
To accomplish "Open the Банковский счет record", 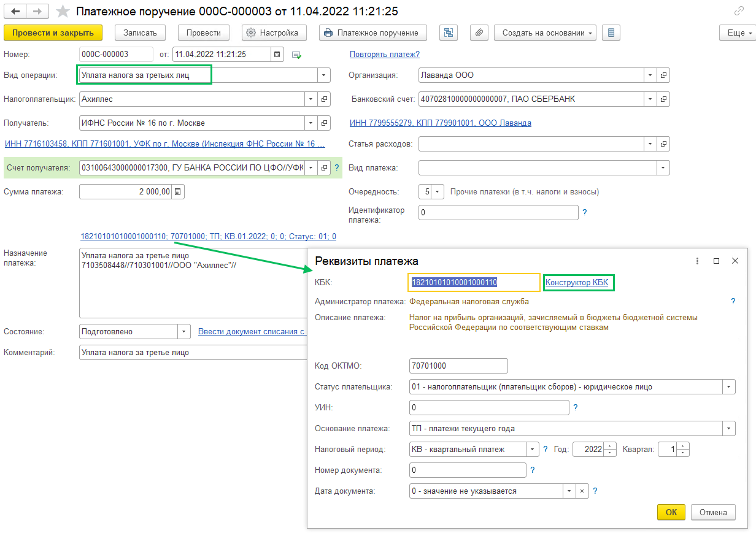I will [x=663, y=99].
